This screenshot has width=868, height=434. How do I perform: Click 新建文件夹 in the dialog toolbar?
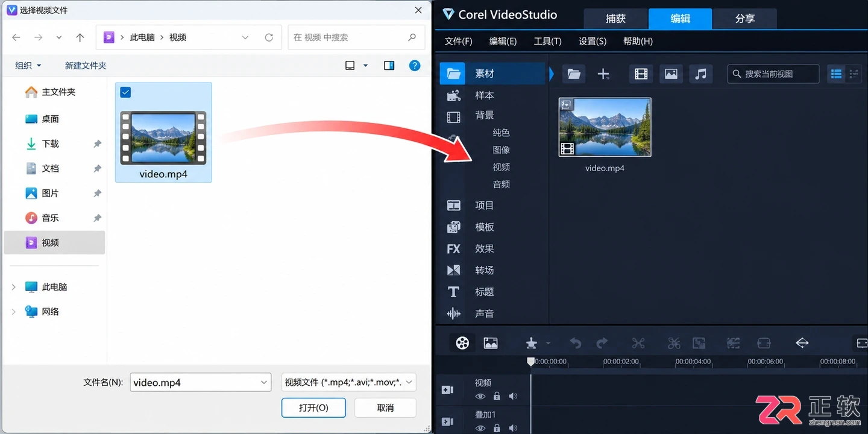(86, 65)
